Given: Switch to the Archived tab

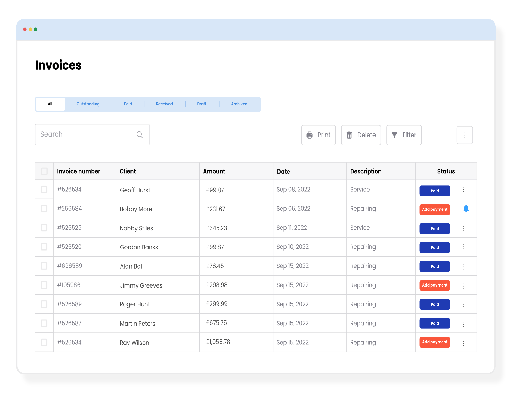Looking at the screenshot, I should point(239,104).
